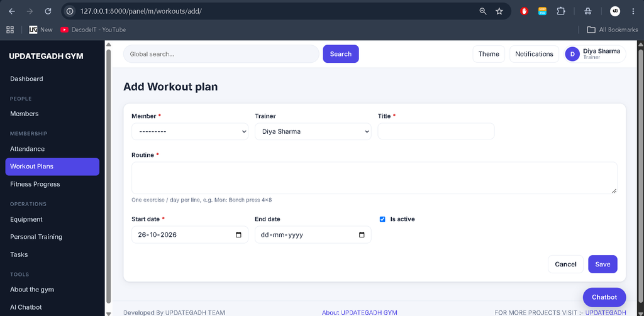
Task: Click the browser address bar URL
Action: (x=141, y=11)
